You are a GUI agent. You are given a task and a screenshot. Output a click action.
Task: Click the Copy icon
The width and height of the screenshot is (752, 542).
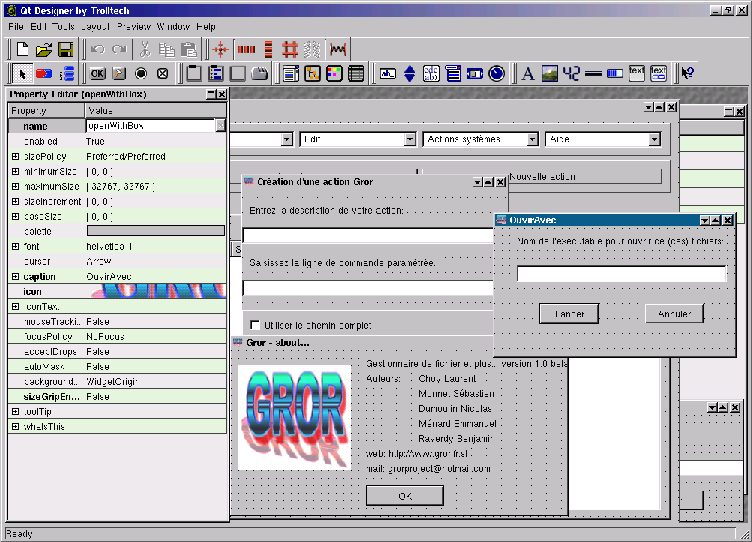click(x=166, y=49)
